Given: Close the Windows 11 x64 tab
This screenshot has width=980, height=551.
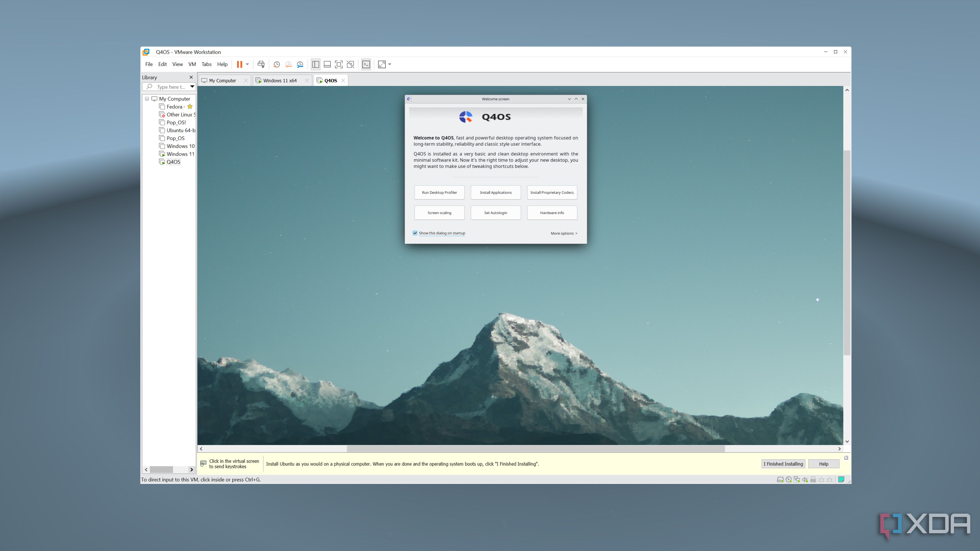Looking at the screenshot, I should (x=307, y=81).
